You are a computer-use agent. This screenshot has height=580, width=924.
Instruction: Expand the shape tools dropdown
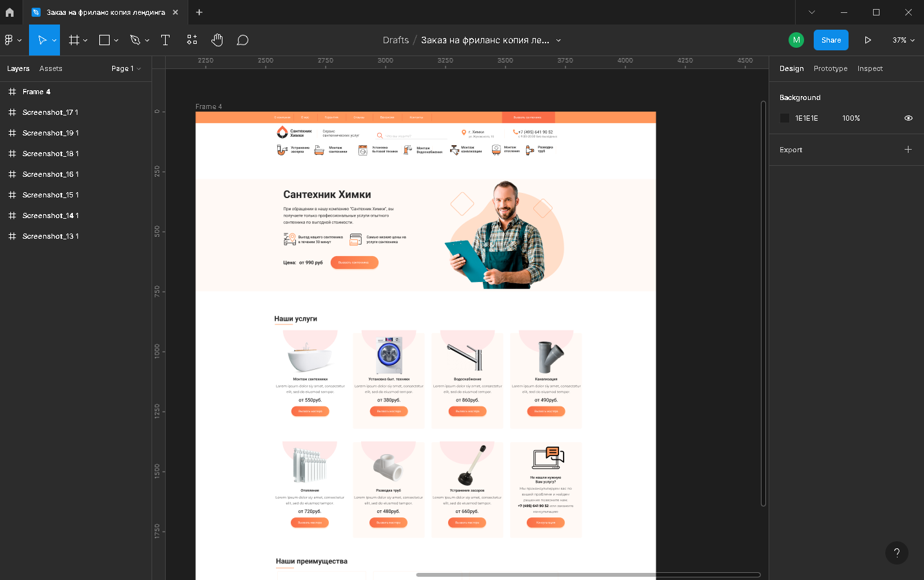[116, 40]
